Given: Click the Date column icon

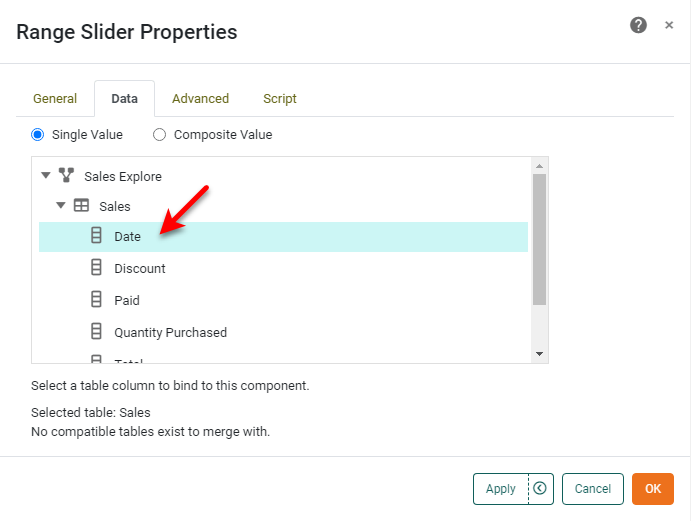Looking at the screenshot, I should tap(97, 237).
